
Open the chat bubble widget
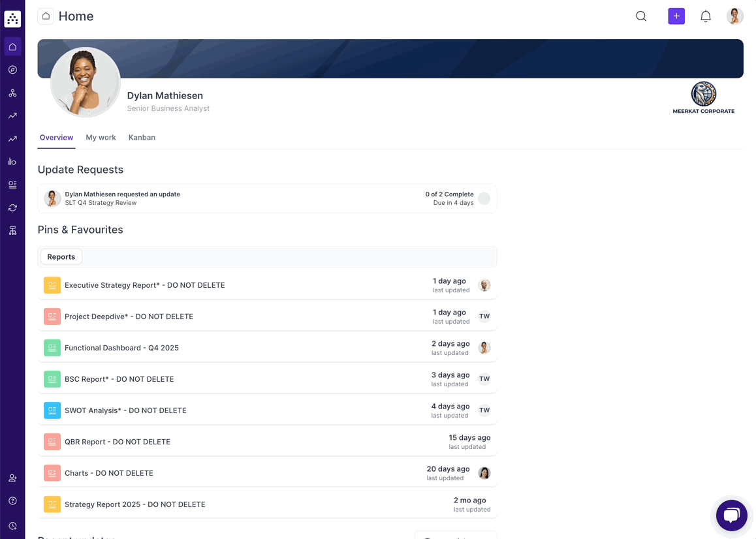pyautogui.click(x=731, y=515)
